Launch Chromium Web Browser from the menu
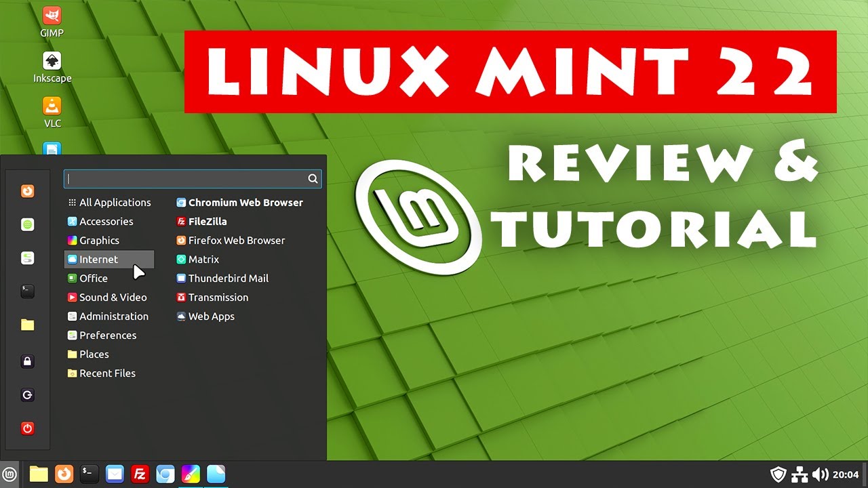The width and height of the screenshot is (868, 488). pyautogui.click(x=239, y=203)
